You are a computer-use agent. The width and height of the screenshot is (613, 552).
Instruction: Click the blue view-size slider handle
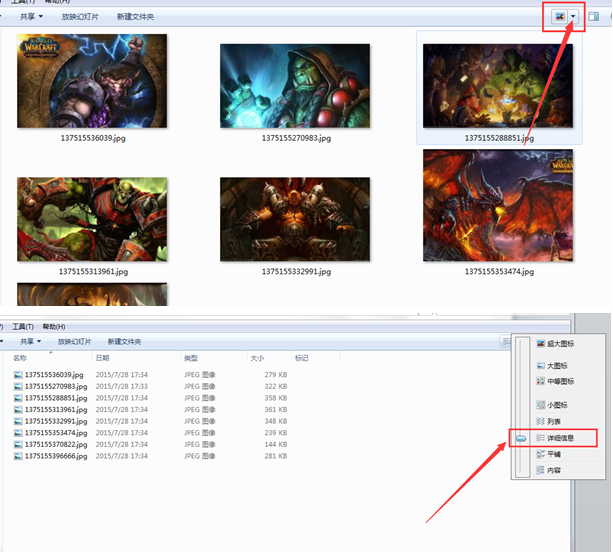click(x=521, y=439)
